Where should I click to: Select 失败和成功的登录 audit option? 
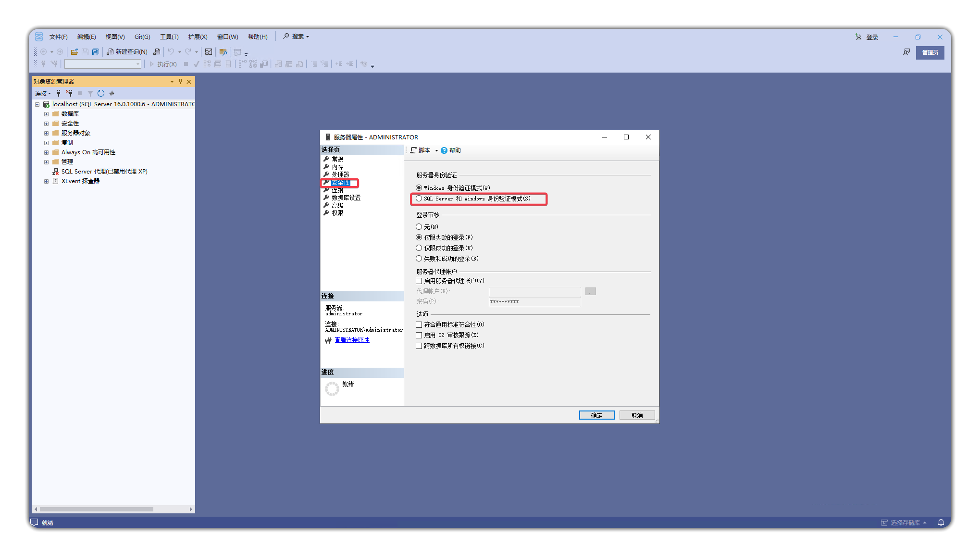419,259
